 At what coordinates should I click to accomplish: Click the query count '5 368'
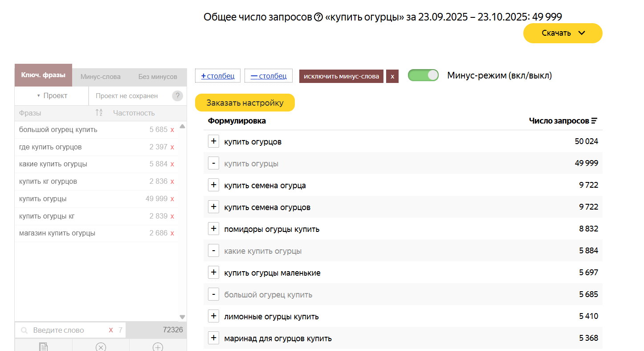click(x=589, y=338)
